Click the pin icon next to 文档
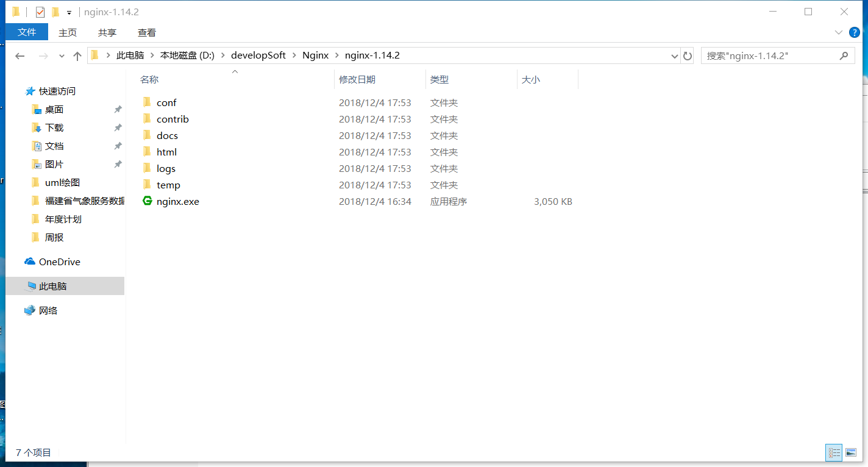Viewport: 868px width, 467px height. [x=118, y=146]
